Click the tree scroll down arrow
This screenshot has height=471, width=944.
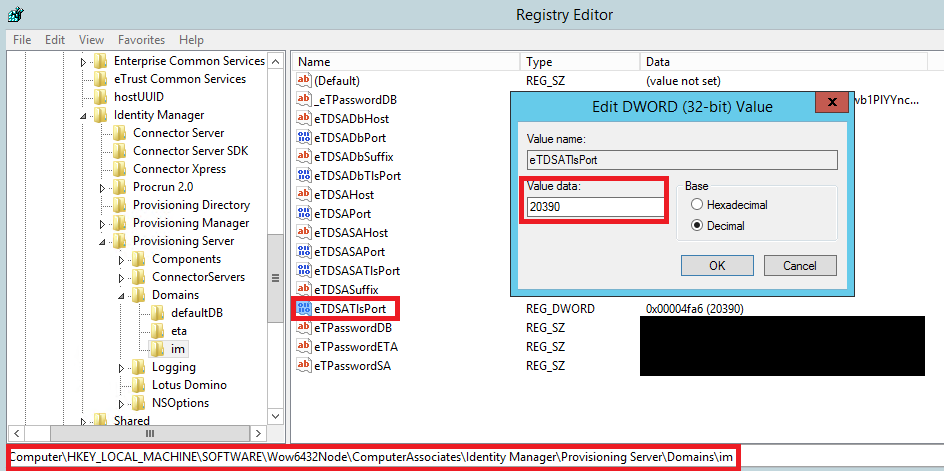tap(275, 416)
